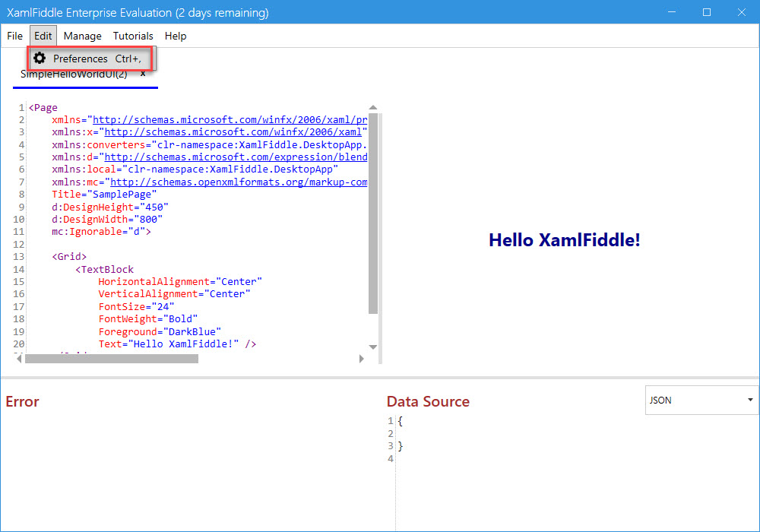760x532 pixels.
Task: Click the <TextBlock tag on line 14
Action: (104, 269)
